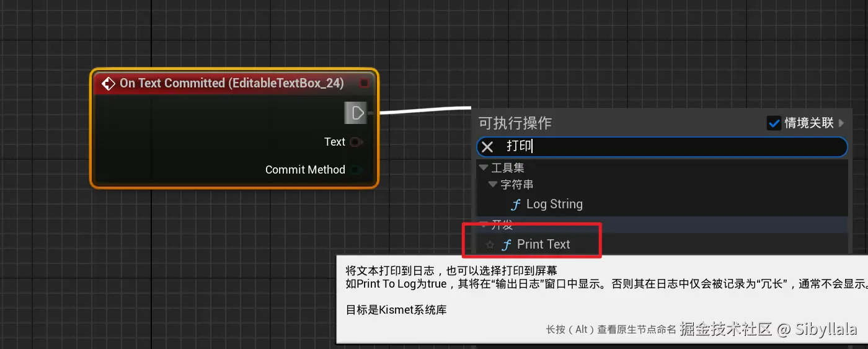Click the function icon beside Print Text
The image size is (868, 349).
coord(507,244)
